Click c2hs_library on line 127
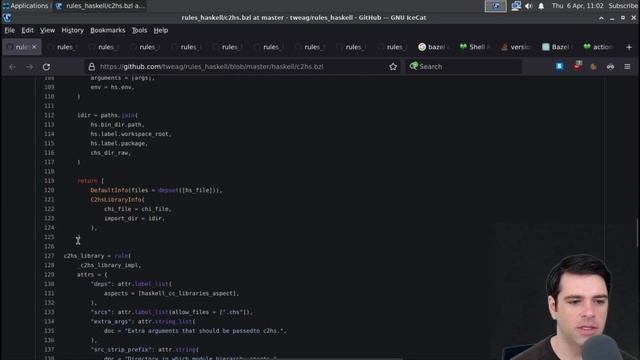The height and width of the screenshot is (360, 640). click(84, 256)
